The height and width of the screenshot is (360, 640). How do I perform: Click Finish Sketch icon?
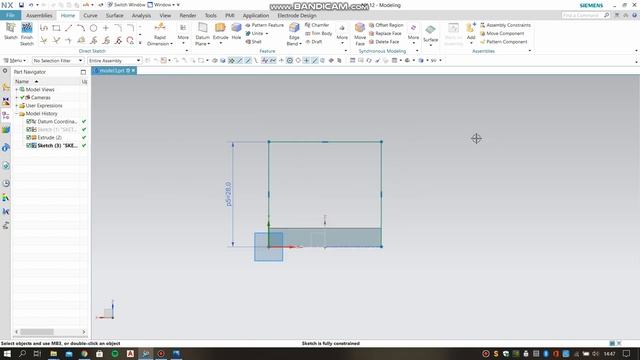[x=27, y=28]
